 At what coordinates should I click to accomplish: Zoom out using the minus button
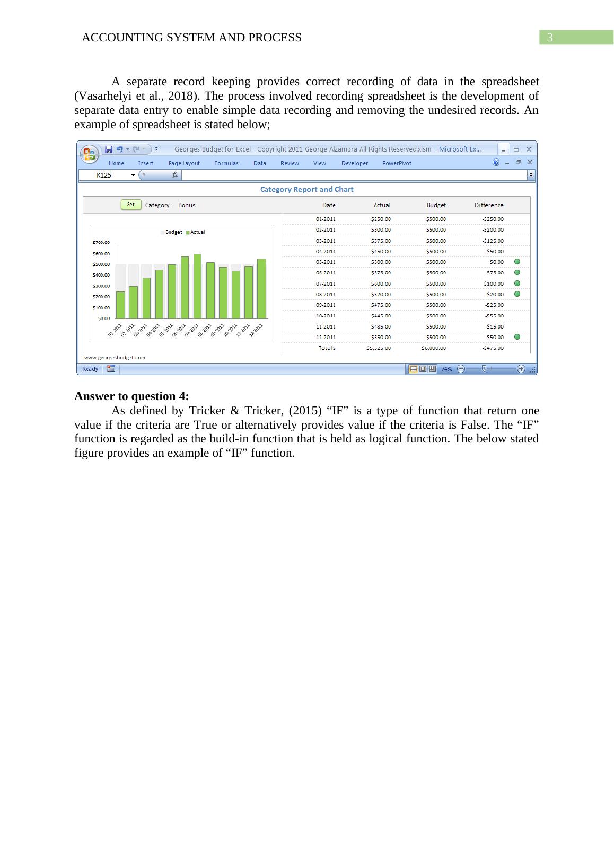(x=461, y=369)
